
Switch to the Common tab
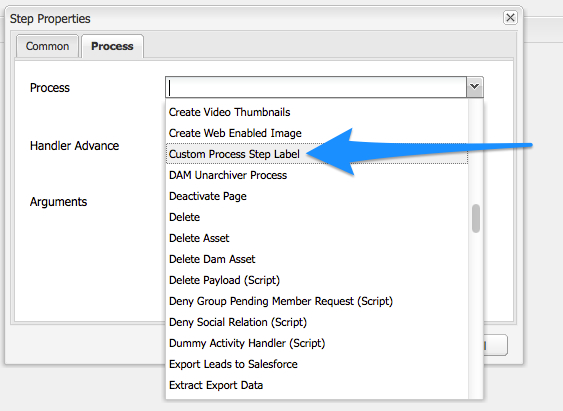(x=47, y=46)
